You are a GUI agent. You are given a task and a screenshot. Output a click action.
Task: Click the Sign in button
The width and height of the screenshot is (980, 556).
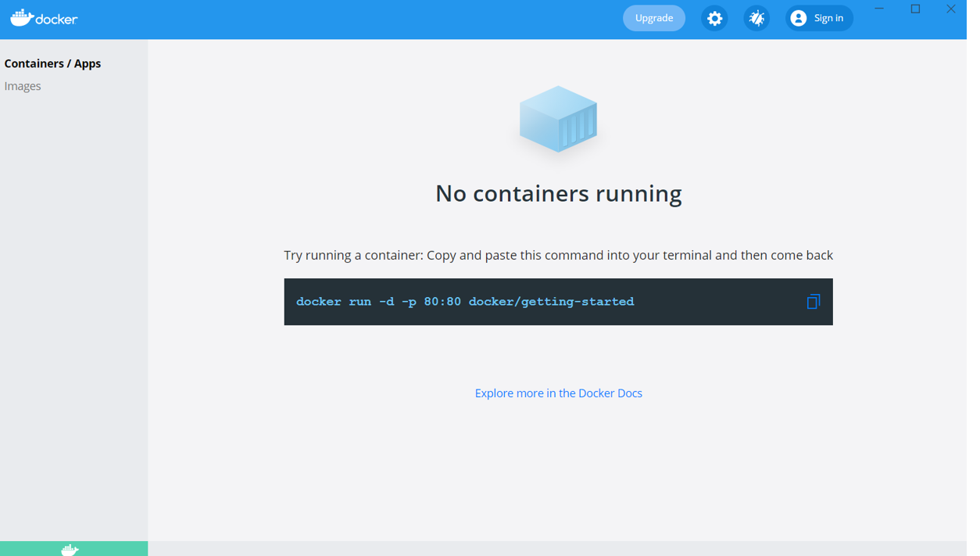pyautogui.click(x=819, y=18)
